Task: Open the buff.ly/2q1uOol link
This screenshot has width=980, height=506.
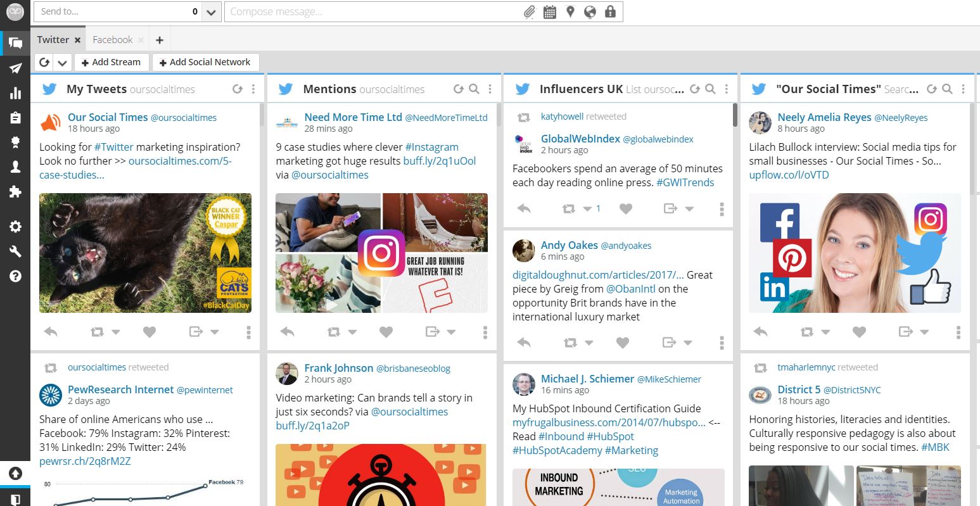Action: pyautogui.click(x=440, y=161)
